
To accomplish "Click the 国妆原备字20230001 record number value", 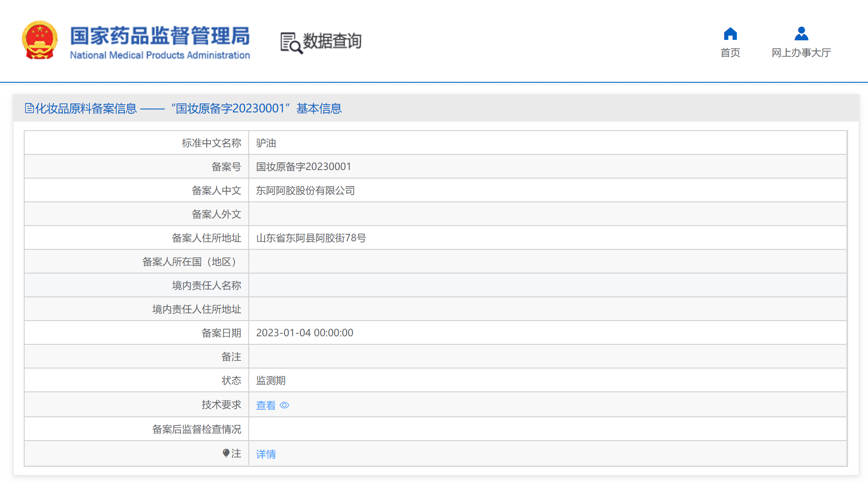I will pos(303,167).
